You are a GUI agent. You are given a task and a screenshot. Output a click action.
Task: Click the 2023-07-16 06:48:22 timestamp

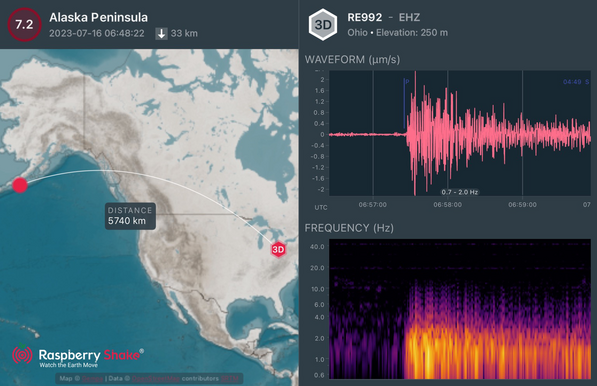(x=97, y=33)
